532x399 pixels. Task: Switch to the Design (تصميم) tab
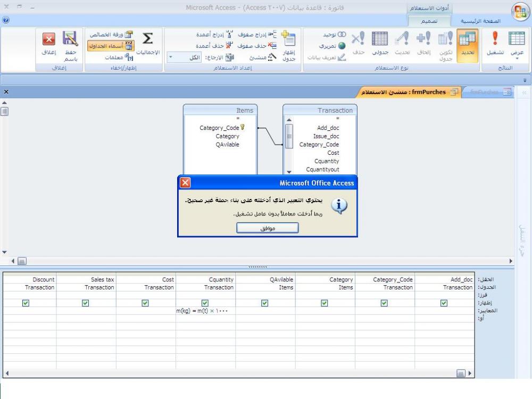click(x=429, y=21)
